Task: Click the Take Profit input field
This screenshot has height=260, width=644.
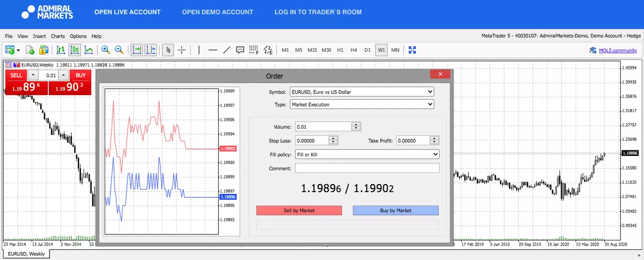Action: click(x=413, y=141)
